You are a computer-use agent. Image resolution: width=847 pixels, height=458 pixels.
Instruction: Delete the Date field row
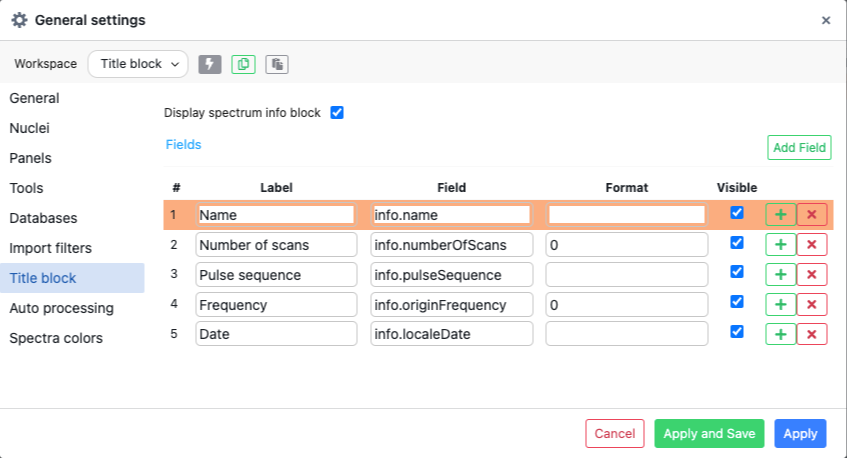pyautogui.click(x=811, y=334)
